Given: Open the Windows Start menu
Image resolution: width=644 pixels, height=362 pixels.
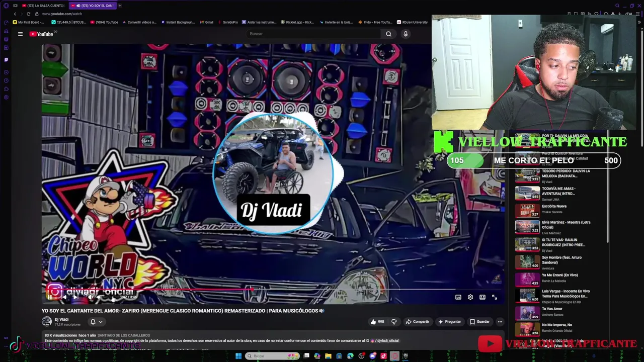Looking at the screenshot, I should pos(238,356).
